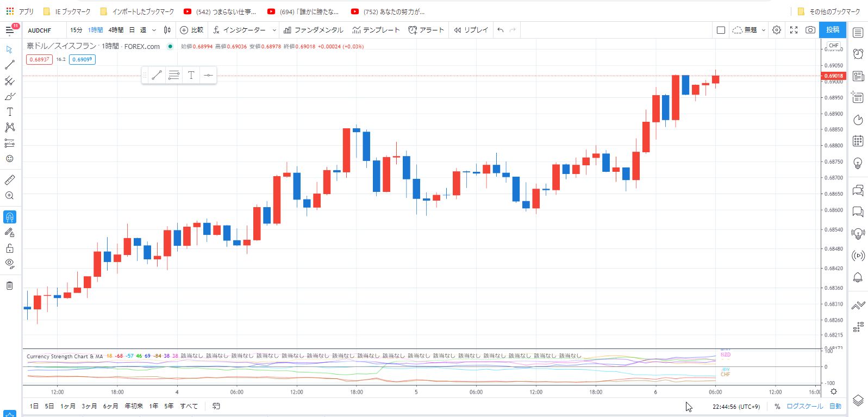Open the アプリ apps bookmark shortcut
Screen dimensions: 868x417
[20, 11]
